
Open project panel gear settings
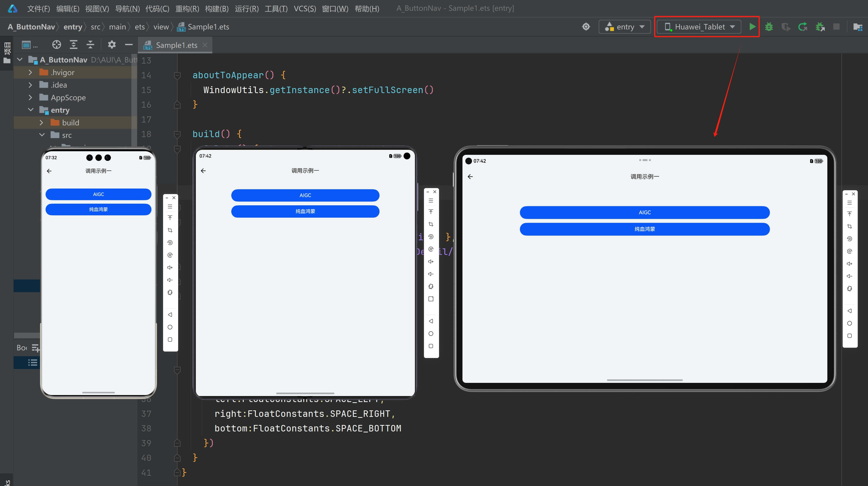pos(111,45)
